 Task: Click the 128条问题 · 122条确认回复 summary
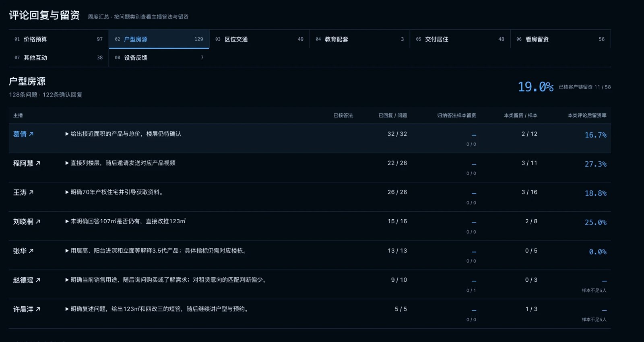tap(45, 95)
